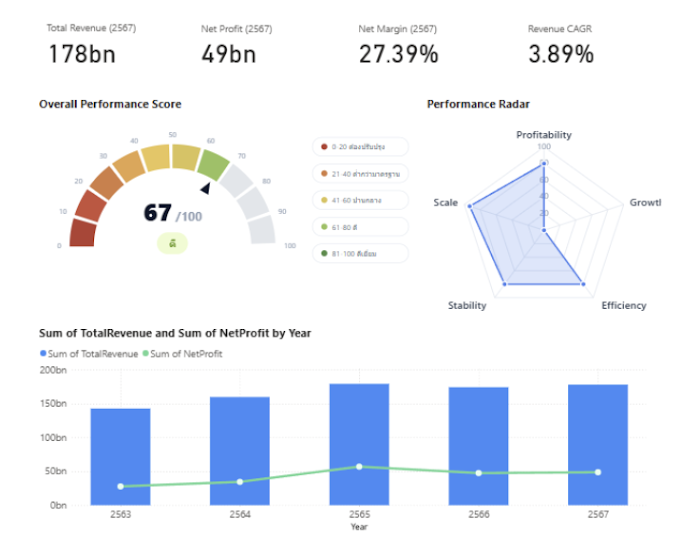
Task: Click the green 60-70 gauge segment
Action: pyautogui.click(x=212, y=164)
